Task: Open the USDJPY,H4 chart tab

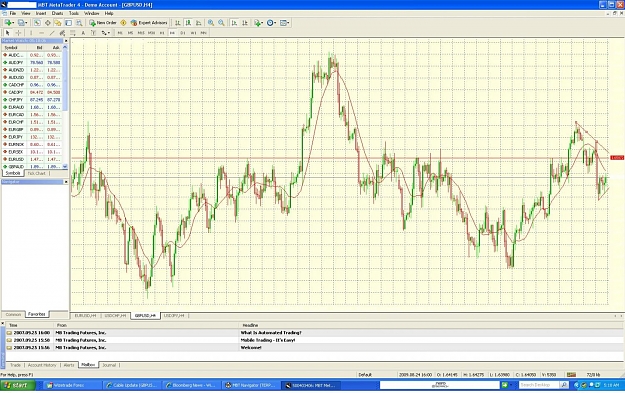Action: [x=174, y=316]
